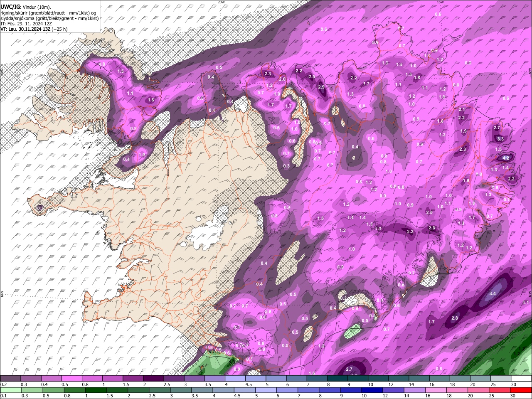This screenshot has height=399, width=532.
Task: Click the dark blue swatch after 10 in lower legend
Action: tap(372, 390)
